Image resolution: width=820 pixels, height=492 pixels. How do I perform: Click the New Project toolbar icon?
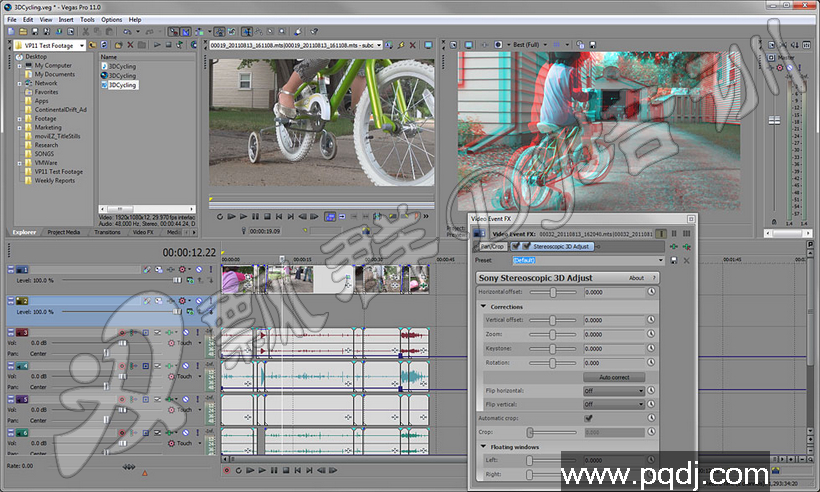coord(11,32)
